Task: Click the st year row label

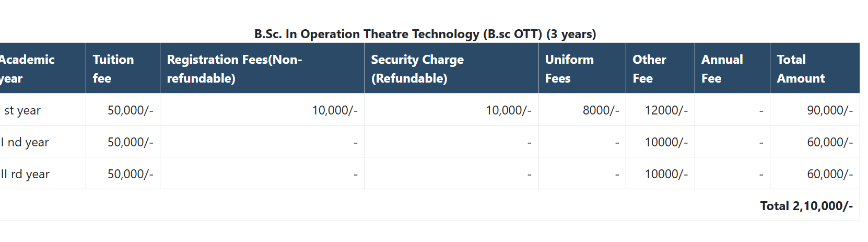Action: [22, 110]
